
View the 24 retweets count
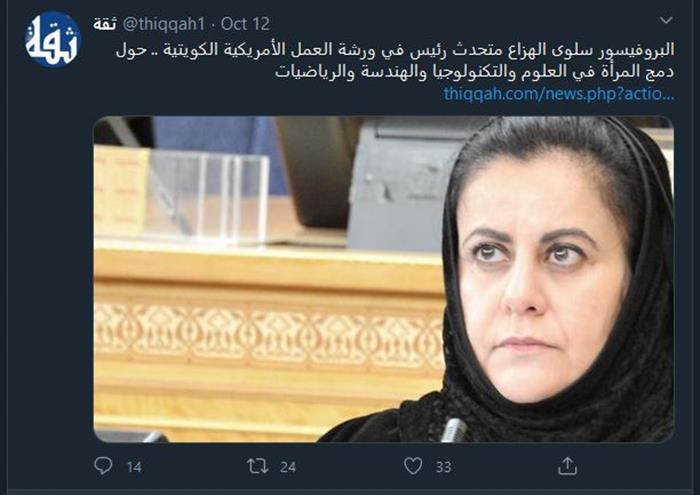(288, 467)
